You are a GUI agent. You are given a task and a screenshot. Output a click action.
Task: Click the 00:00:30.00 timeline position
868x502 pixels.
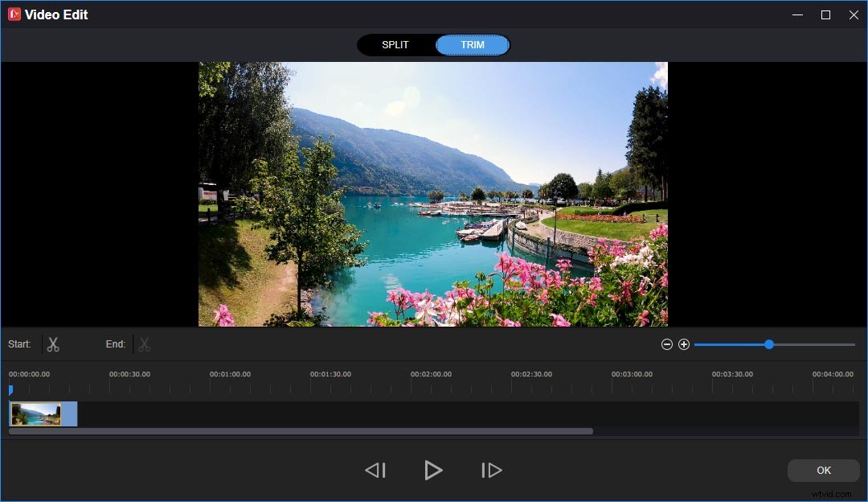coord(129,373)
